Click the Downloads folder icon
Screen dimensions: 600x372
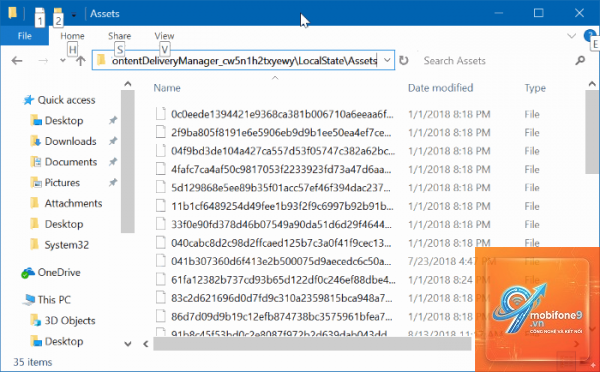click(36, 142)
